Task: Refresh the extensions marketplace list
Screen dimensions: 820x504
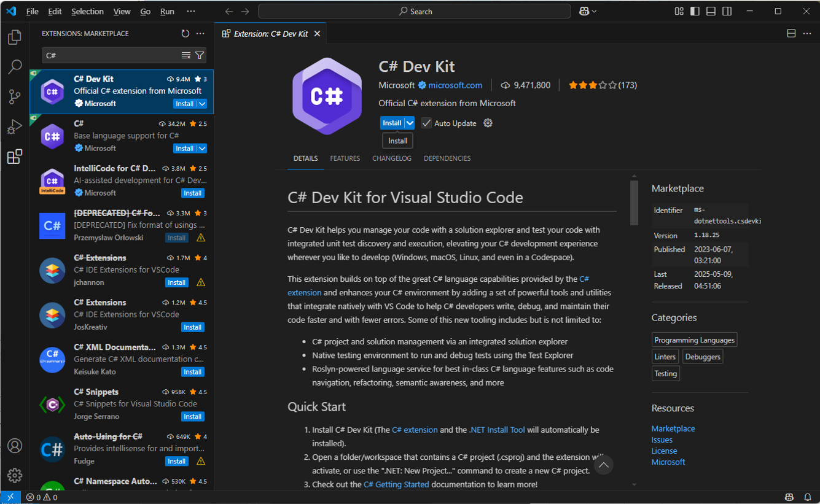Action: pyautogui.click(x=185, y=34)
